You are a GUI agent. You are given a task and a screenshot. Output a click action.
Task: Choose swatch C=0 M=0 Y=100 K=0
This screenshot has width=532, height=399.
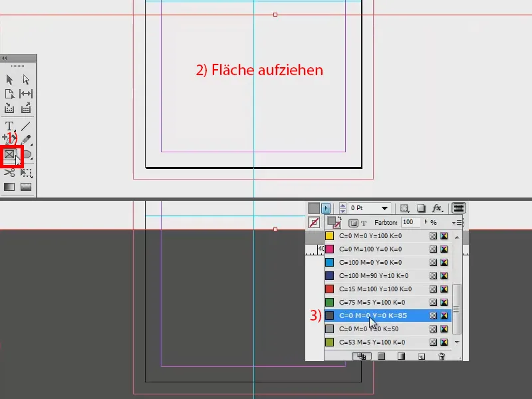388,236
